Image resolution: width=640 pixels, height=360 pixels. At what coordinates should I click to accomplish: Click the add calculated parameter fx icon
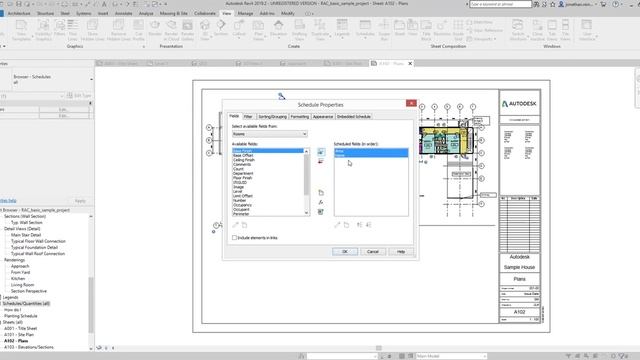click(x=321, y=202)
